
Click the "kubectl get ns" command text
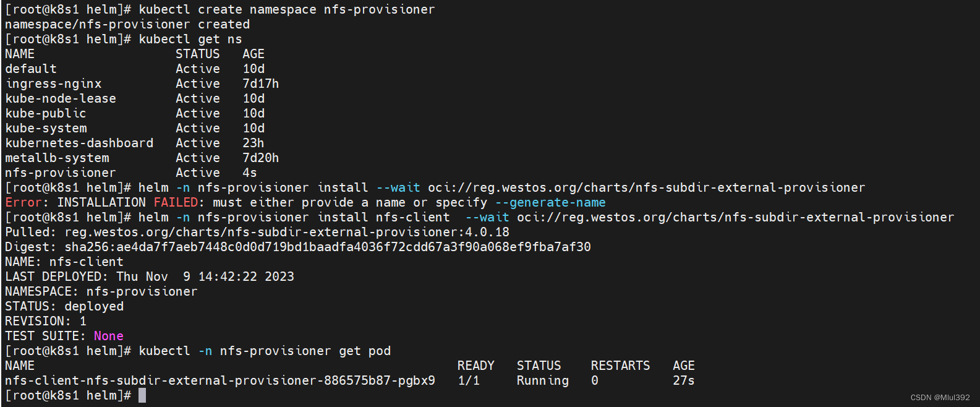click(190, 39)
